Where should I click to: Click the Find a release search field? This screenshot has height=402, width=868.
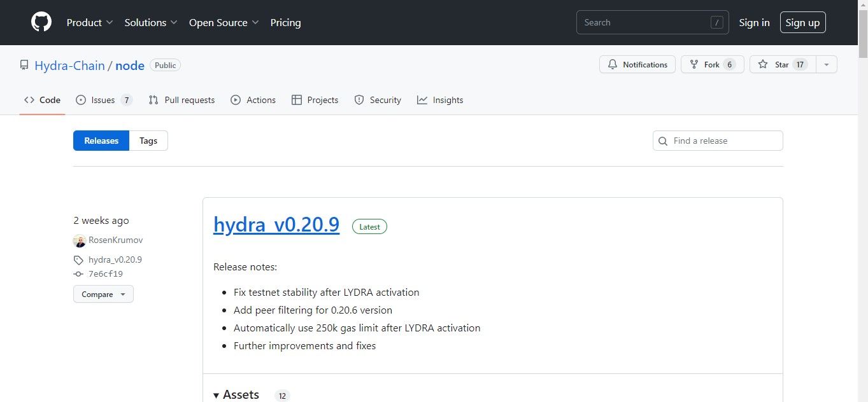[x=717, y=141]
